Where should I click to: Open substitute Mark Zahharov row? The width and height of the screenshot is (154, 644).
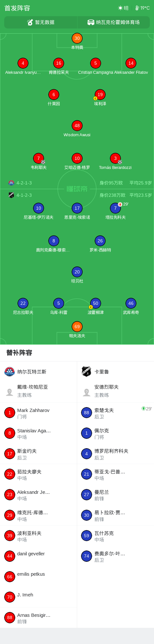39,413
